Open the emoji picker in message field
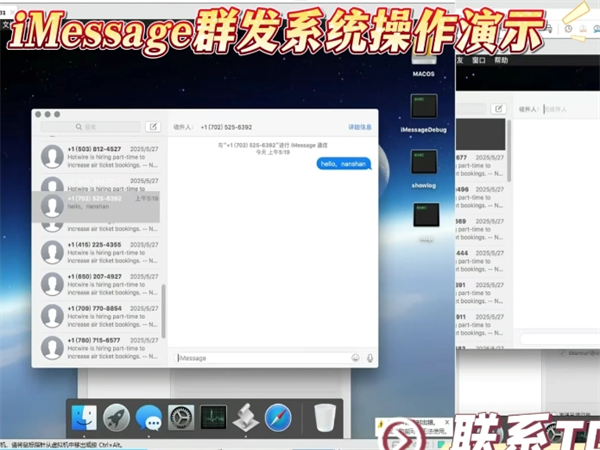Image resolution: width=600 pixels, height=450 pixels. pos(355,357)
